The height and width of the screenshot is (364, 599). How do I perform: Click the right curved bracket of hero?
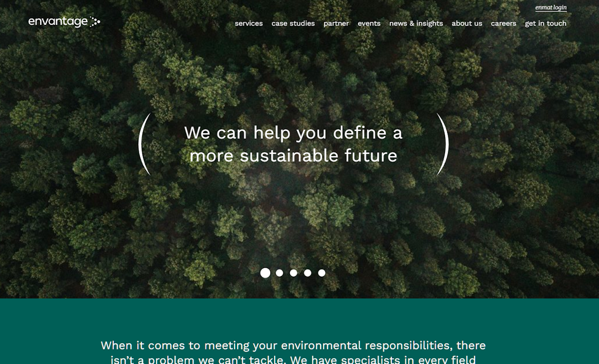click(442, 144)
